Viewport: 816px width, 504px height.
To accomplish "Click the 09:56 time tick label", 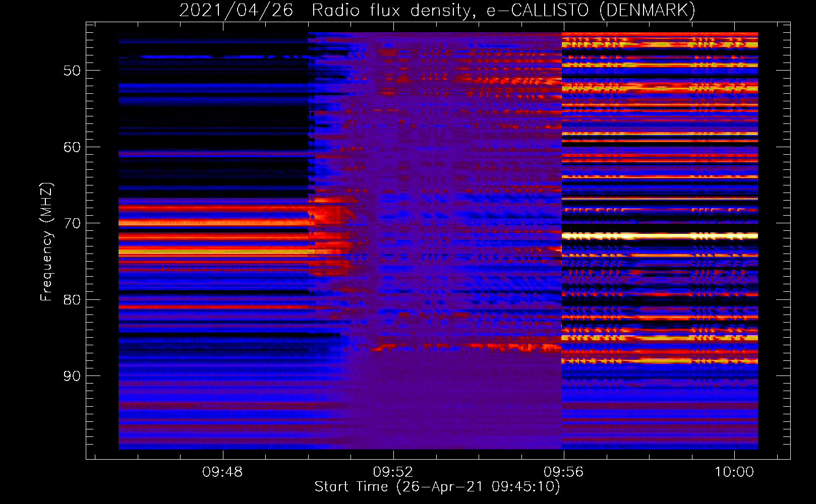I will [563, 472].
